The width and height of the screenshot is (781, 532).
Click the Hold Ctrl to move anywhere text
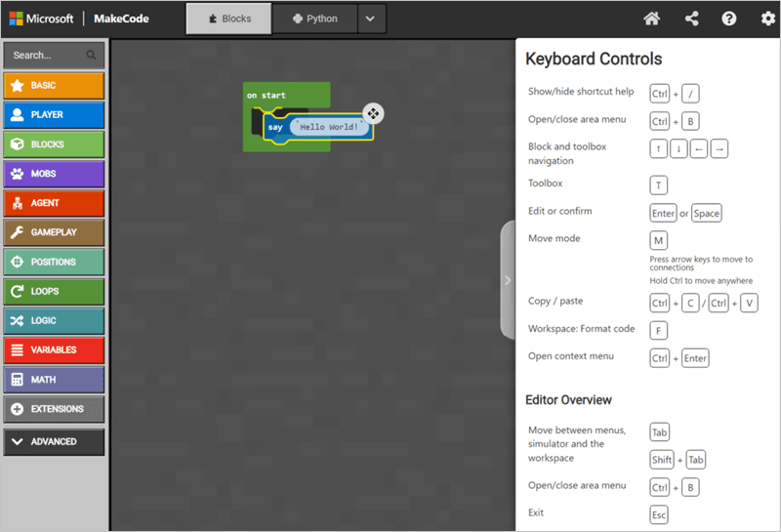(701, 281)
